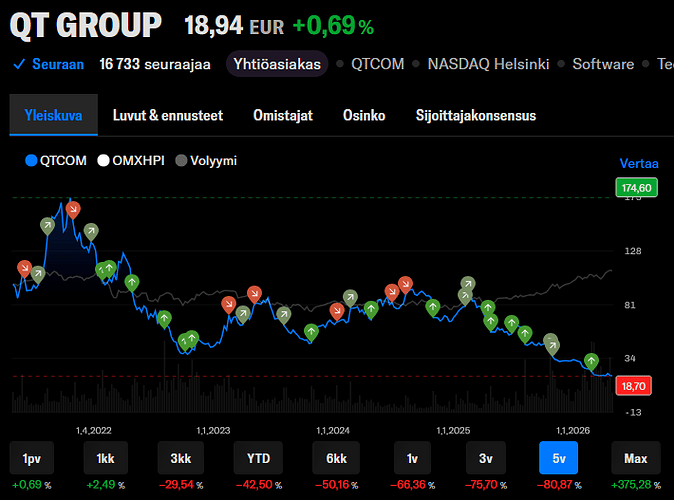
Task: Click the +2,49 % return under 1kk
Action: [106, 485]
